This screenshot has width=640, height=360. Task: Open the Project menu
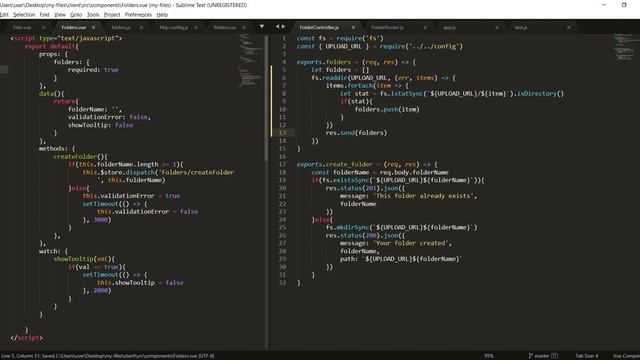112,15
